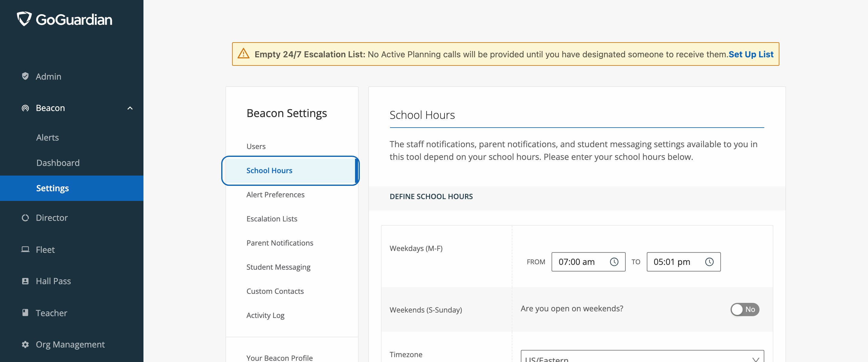This screenshot has width=868, height=362.
Task: Click the GoGuardian shield logo
Action: 24,19
